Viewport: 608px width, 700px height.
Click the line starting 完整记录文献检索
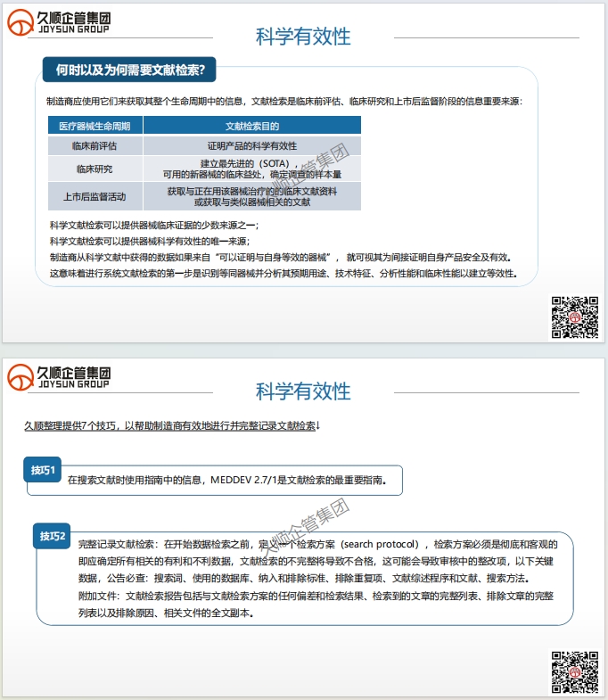coord(318,544)
